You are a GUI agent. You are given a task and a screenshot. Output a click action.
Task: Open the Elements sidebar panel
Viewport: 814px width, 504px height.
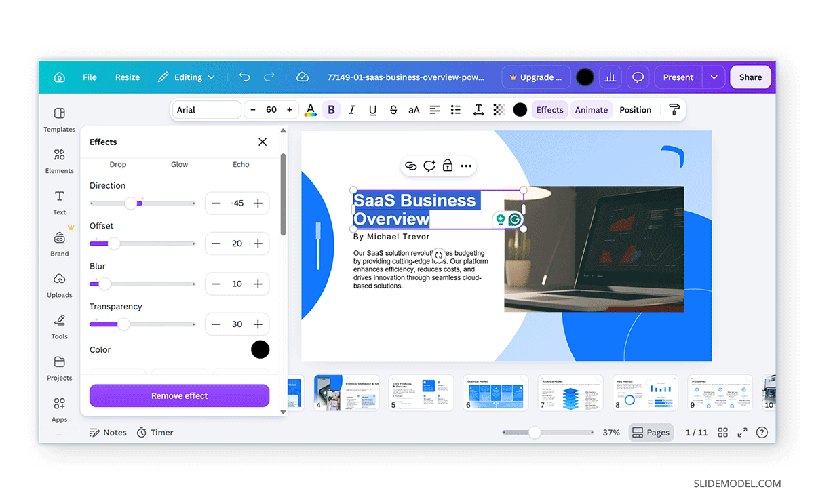[60, 161]
